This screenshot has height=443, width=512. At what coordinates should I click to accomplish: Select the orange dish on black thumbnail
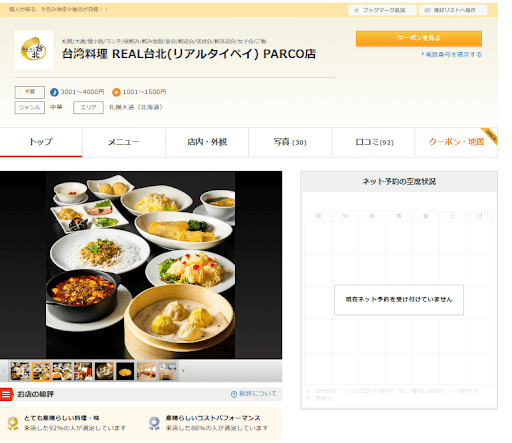pos(125,371)
